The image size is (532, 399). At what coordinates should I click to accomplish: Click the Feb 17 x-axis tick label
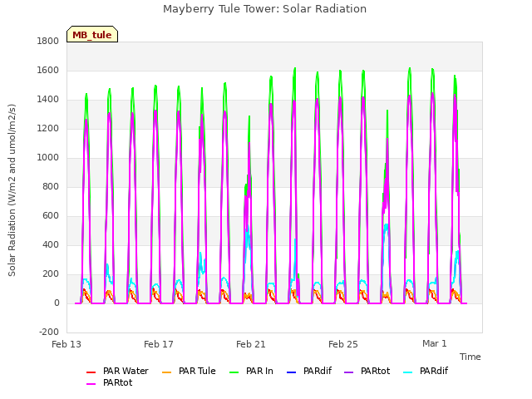point(159,344)
